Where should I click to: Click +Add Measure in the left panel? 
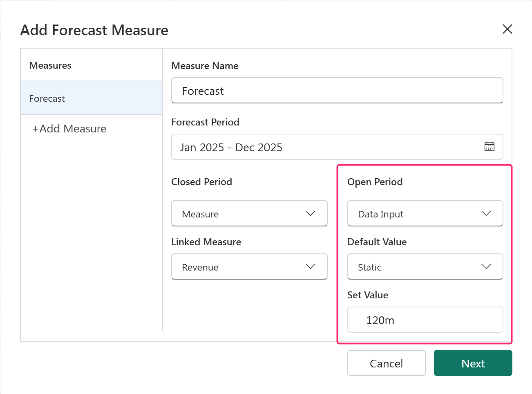(69, 129)
